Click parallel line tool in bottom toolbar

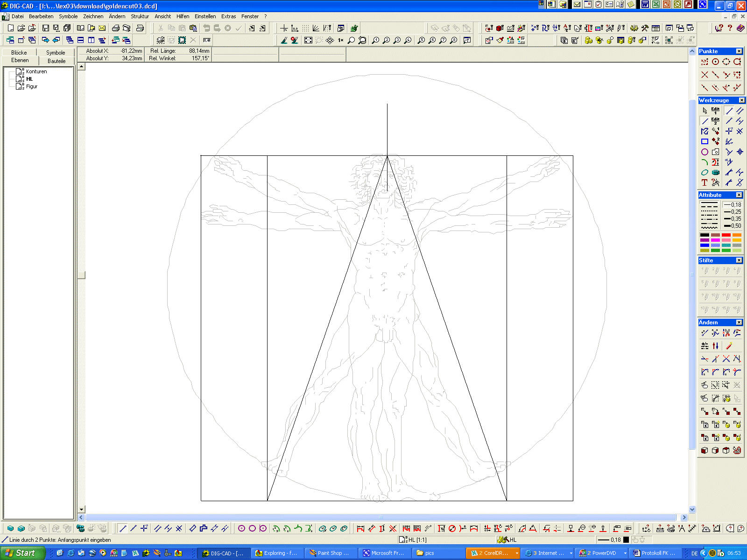pos(158,528)
